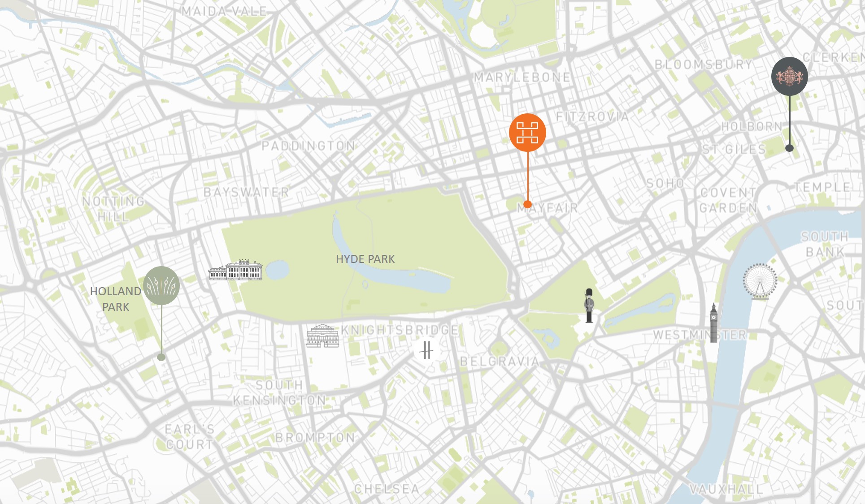The width and height of the screenshot is (865, 504).
Task: Select the NOTTING HILL district label
Action: pos(113,209)
